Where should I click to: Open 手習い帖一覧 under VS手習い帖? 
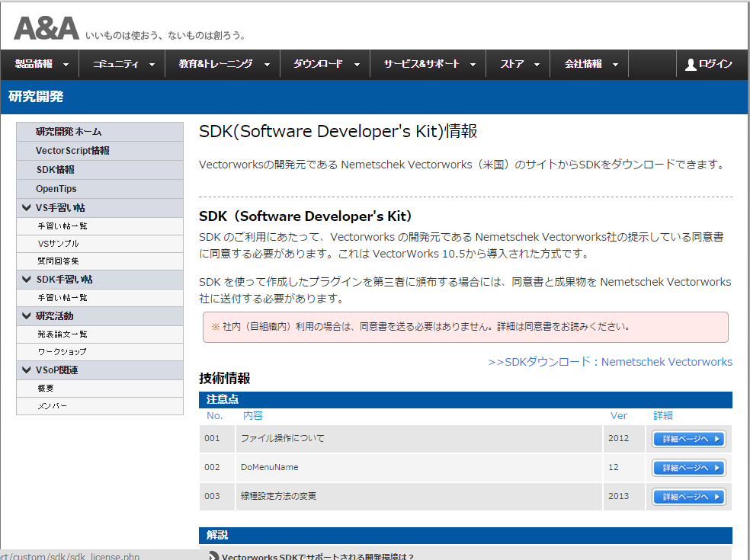pos(100,226)
